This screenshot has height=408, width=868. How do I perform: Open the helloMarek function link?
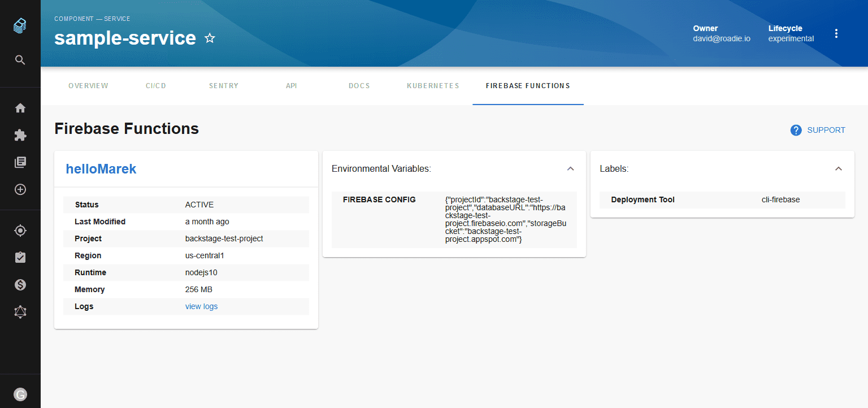(101, 168)
